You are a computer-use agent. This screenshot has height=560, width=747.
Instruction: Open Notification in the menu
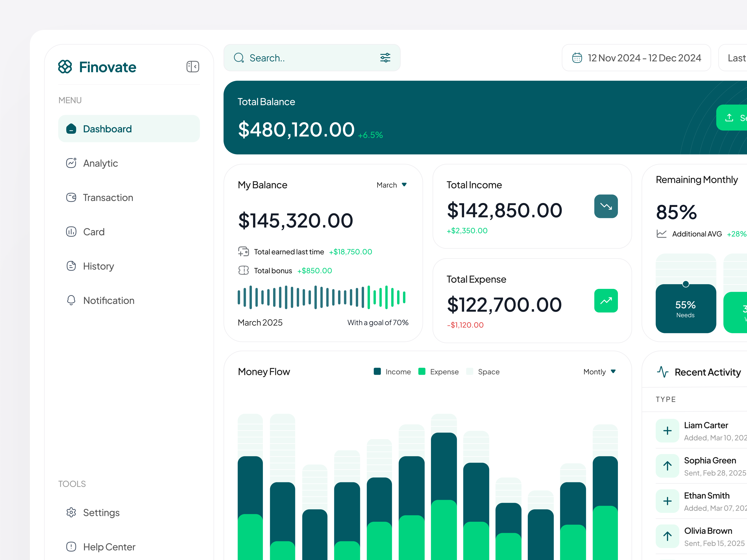click(129, 301)
